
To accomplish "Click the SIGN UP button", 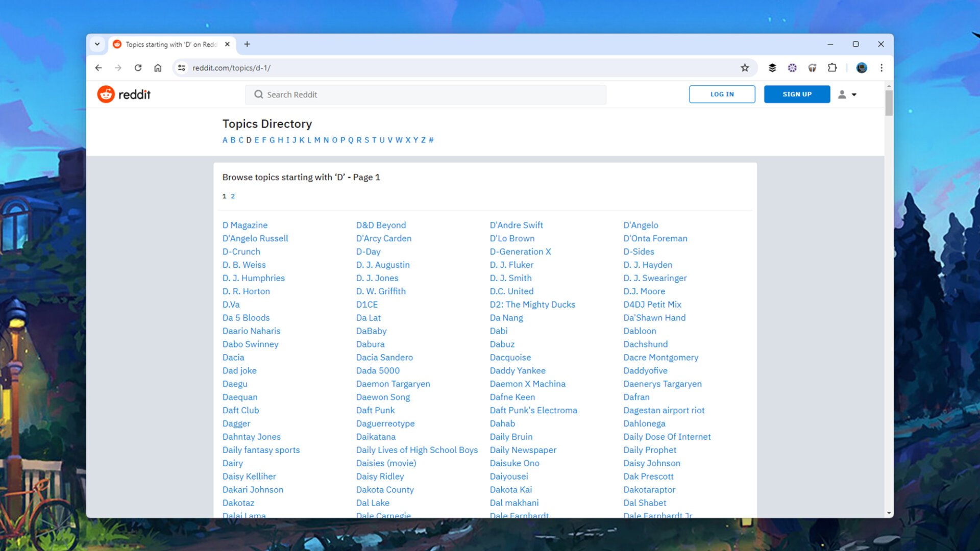I will [x=797, y=94].
